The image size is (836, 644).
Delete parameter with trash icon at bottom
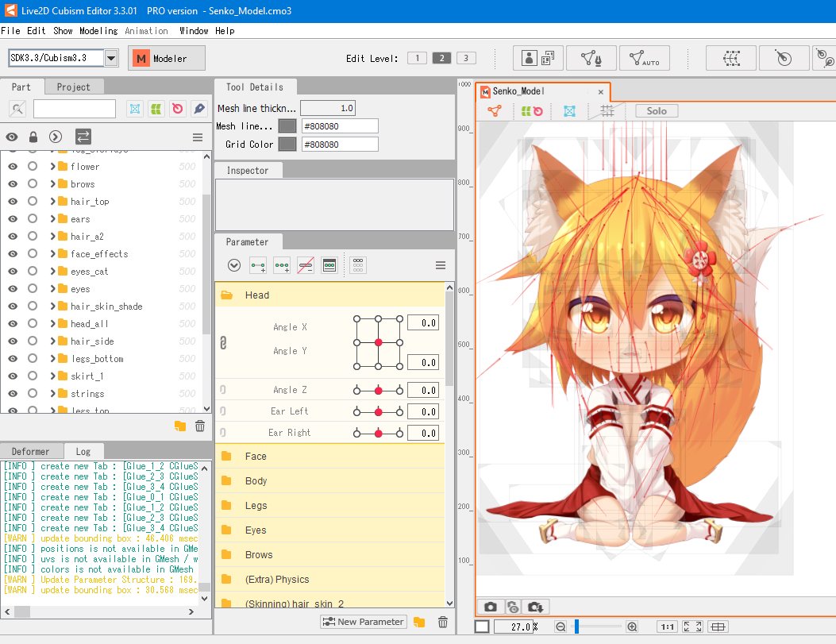(x=442, y=622)
